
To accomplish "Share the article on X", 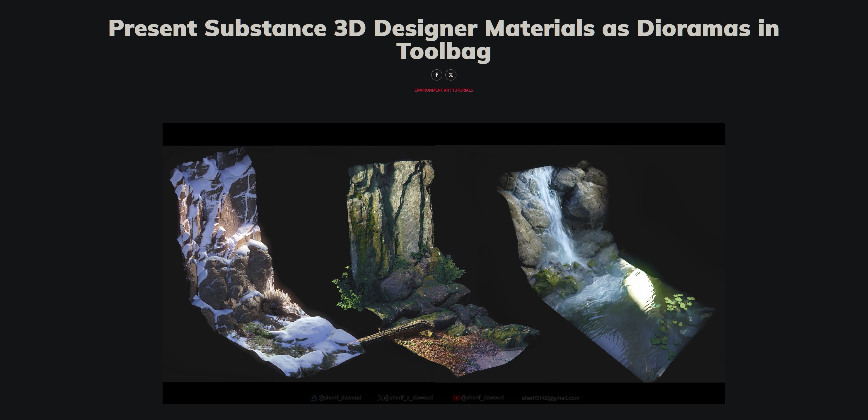I will [x=451, y=75].
